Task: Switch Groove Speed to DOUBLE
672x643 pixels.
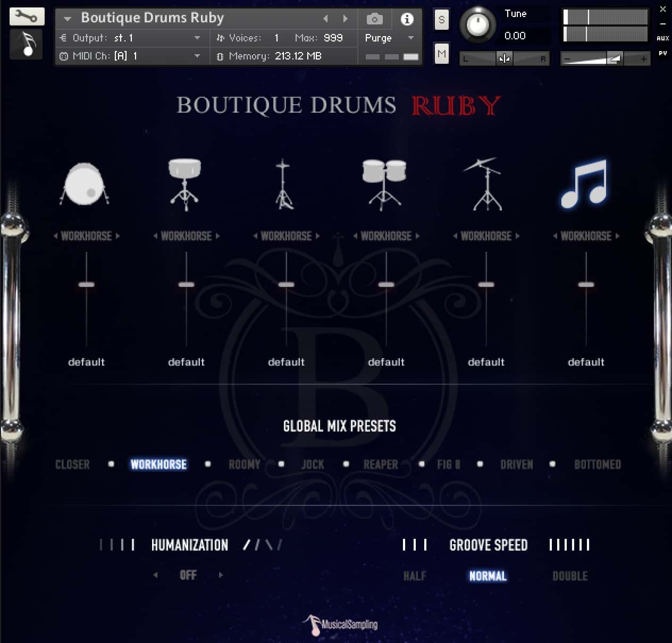Action: 569,576
